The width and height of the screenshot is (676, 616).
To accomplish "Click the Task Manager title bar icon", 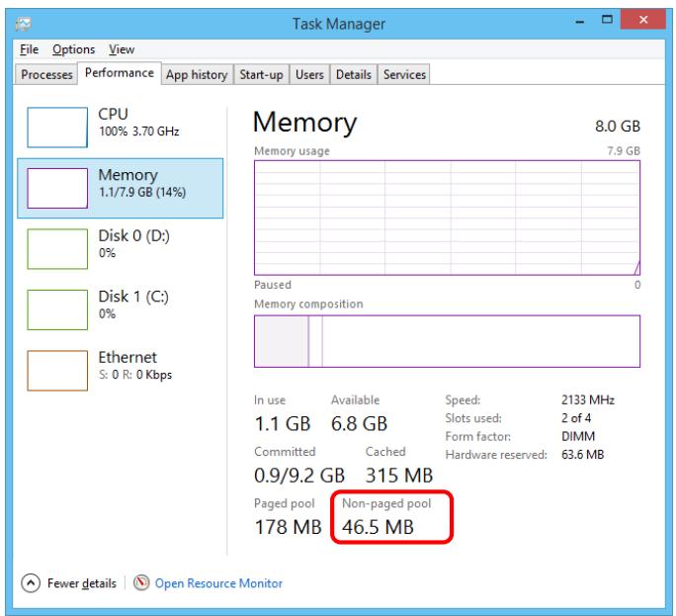I will (24, 24).
